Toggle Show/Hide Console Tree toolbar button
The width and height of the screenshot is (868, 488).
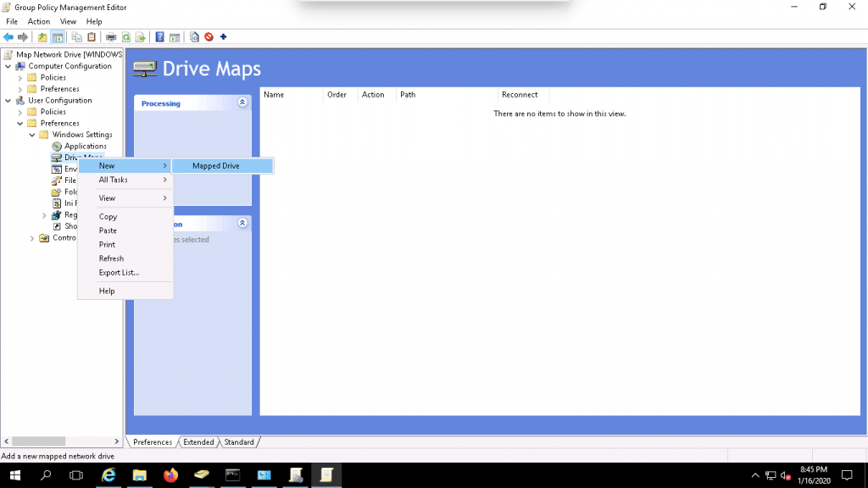(x=57, y=37)
